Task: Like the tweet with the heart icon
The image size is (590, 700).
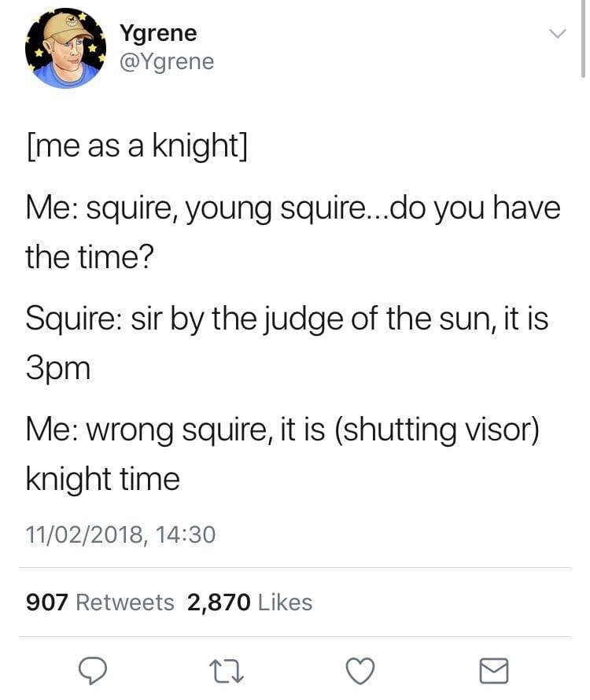Action: pos(360,670)
